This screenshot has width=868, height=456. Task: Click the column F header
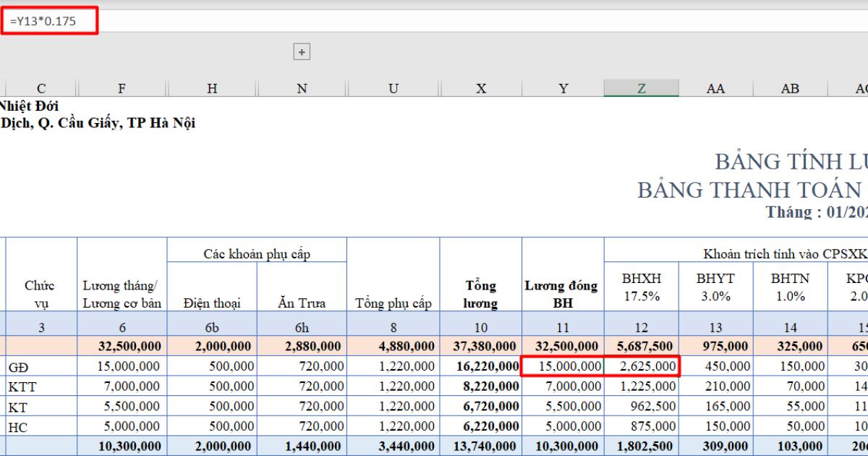click(122, 88)
